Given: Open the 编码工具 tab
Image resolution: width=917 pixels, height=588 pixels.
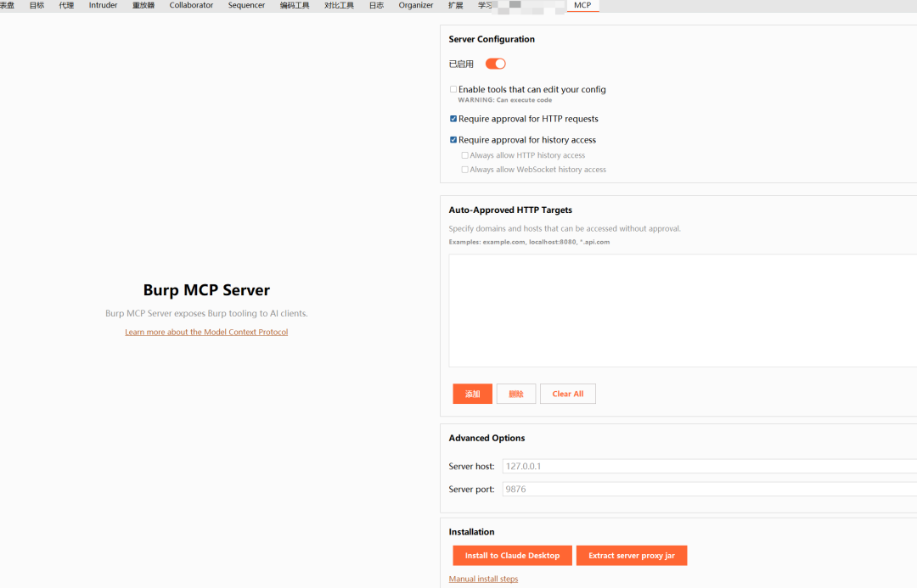Looking at the screenshot, I should [x=294, y=5].
